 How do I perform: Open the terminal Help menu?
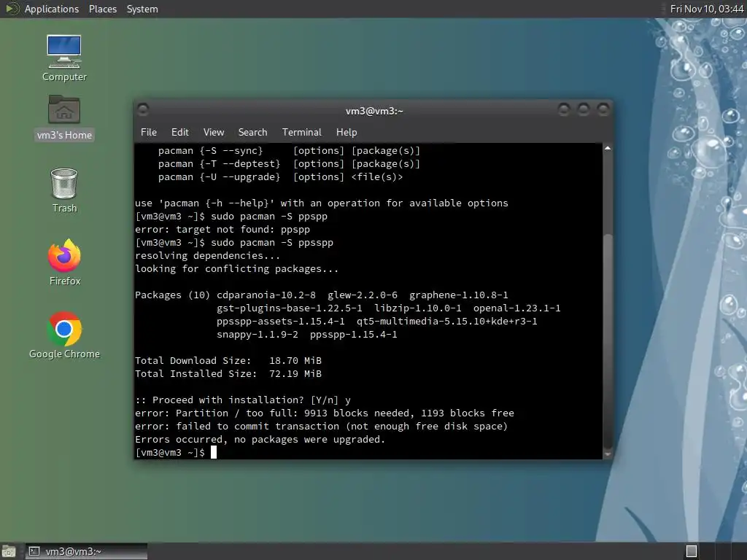pyautogui.click(x=347, y=132)
